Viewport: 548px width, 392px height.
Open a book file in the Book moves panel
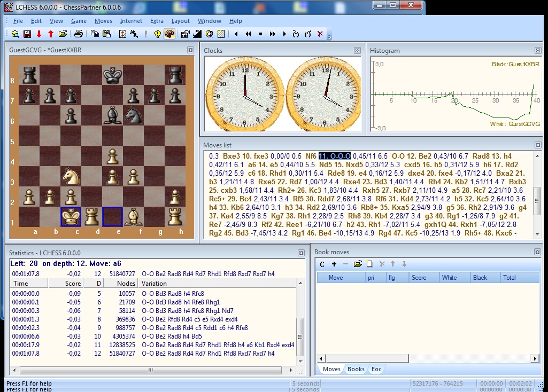tap(358, 264)
